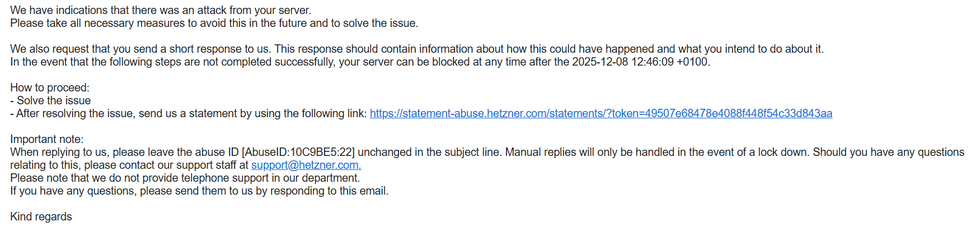Click 'We also request that you send a short response'
The height and width of the screenshot is (235, 980).
coord(140,49)
